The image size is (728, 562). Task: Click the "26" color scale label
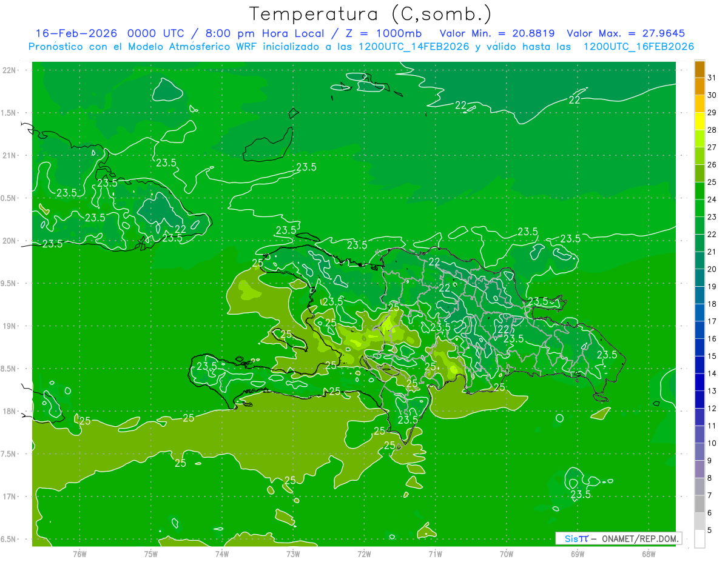712,165
